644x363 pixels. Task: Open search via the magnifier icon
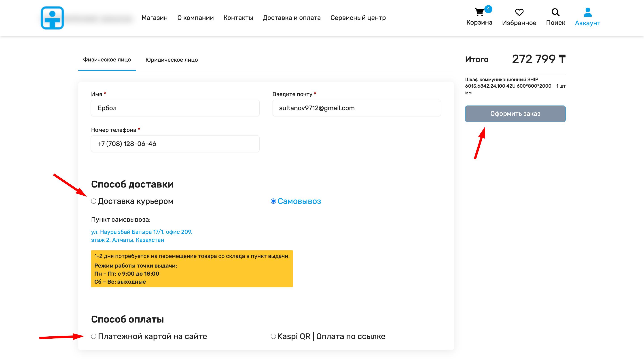[555, 12]
